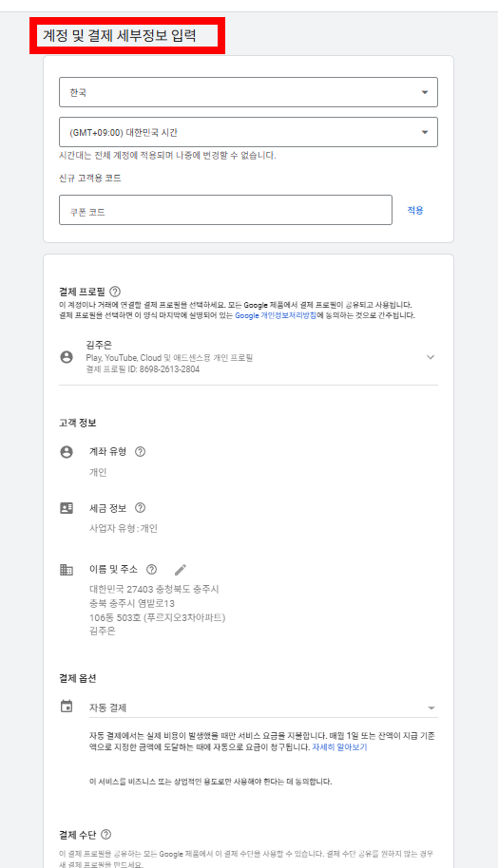Open the (GMT+09:00) 대한민국 시간 timezone dropdown
This screenshot has height=868, width=498.
click(248, 132)
